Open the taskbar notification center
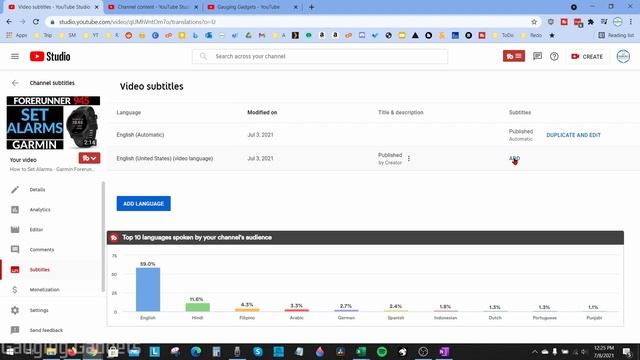 [627, 351]
